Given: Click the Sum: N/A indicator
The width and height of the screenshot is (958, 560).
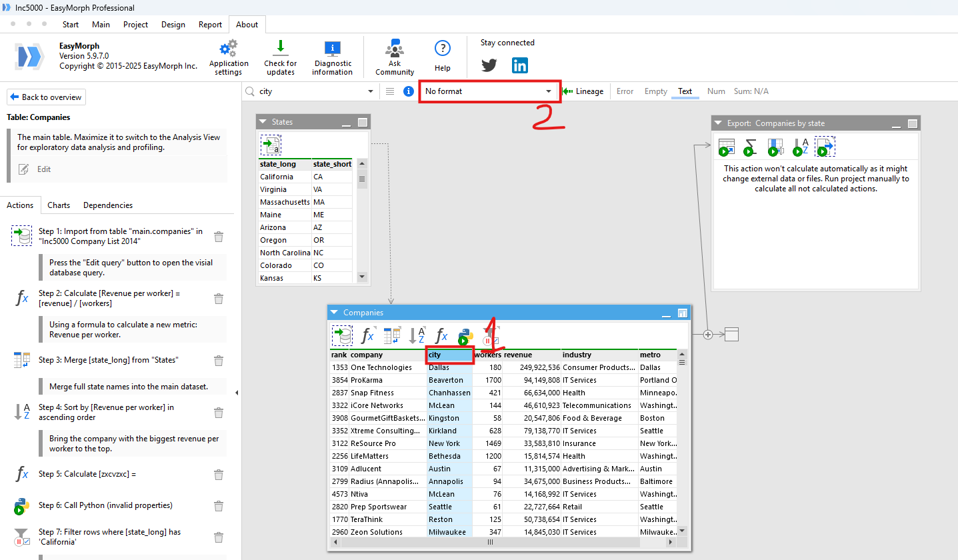Looking at the screenshot, I should pyautogui.click(x=751, y=91).
